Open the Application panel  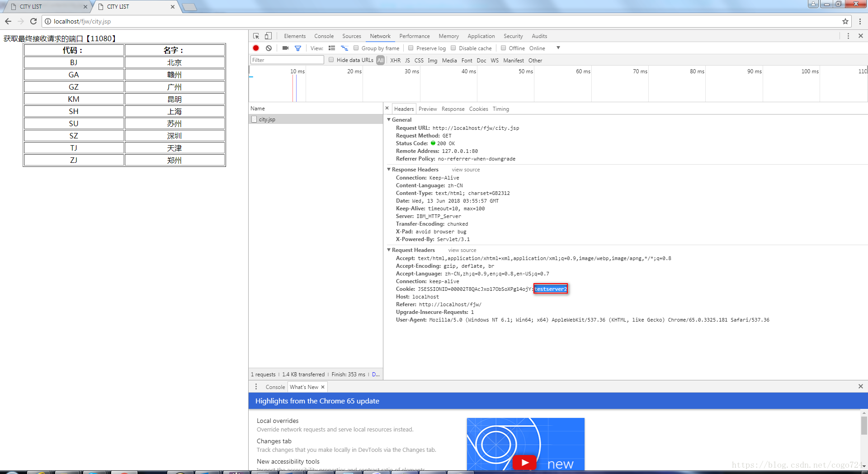(481, 36)
